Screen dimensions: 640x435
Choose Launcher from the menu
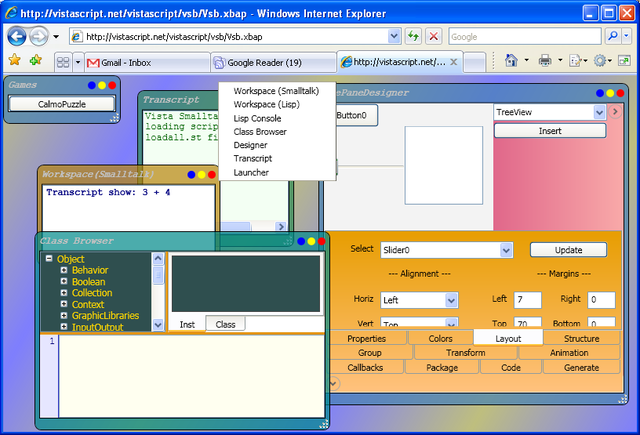click(251, 173)
